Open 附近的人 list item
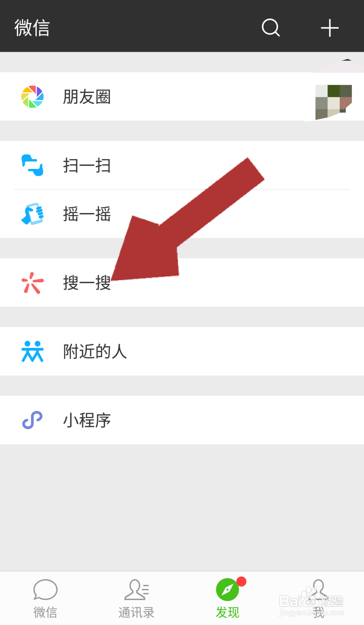Image resolution: width=364 pixels, height=625 pixels. (x=182, y=351)
